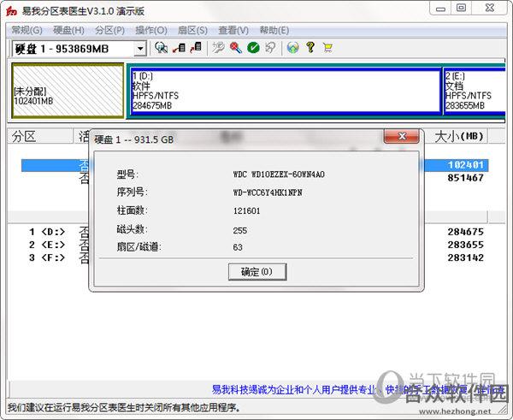
Task: Click the model value WDC WD10EZEX-60WN4A0
Action: pos(279,175)
